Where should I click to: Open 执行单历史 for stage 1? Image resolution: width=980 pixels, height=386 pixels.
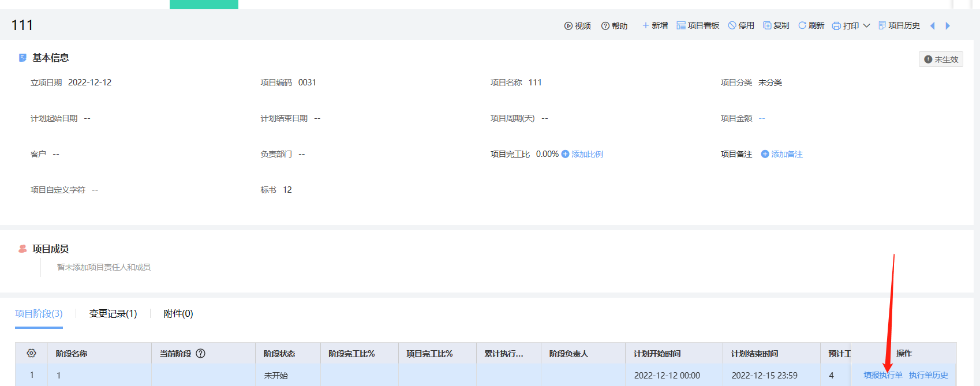928,375
